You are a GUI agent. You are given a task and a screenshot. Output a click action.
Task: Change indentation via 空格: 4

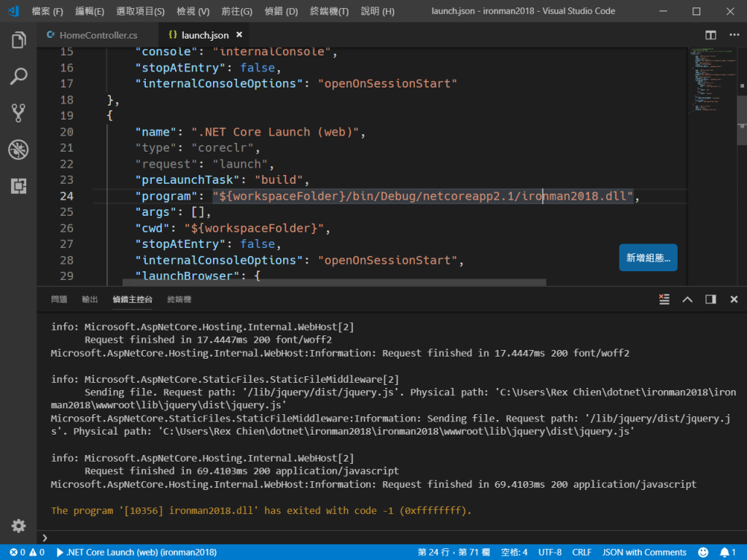(514, 553)
